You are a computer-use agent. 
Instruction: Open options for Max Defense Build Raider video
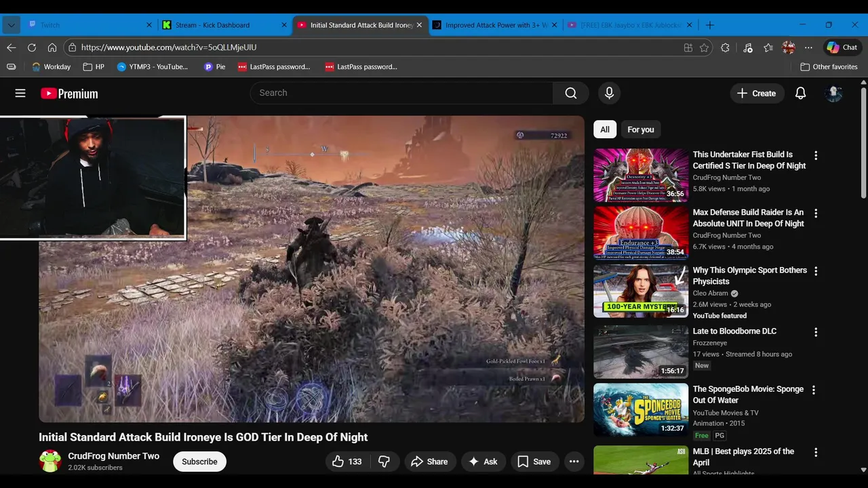click(x=816, y=213)
